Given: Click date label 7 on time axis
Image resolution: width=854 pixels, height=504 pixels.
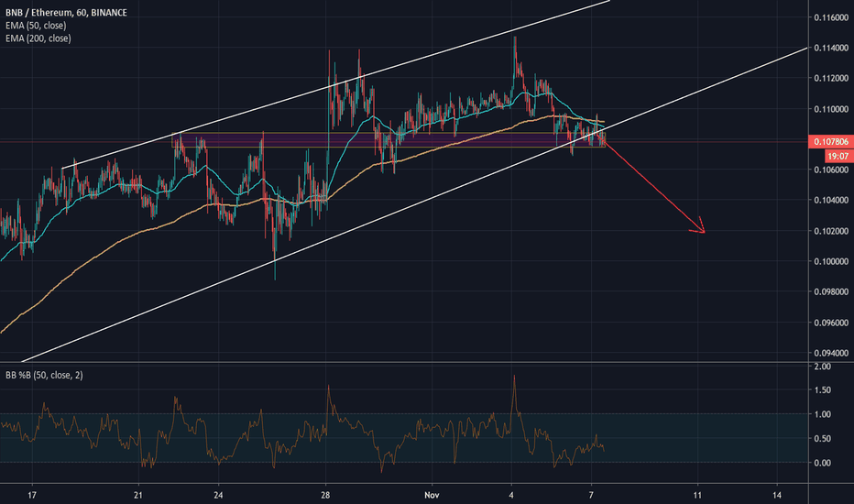Looking at the screenshot, I should click(591, 495).
